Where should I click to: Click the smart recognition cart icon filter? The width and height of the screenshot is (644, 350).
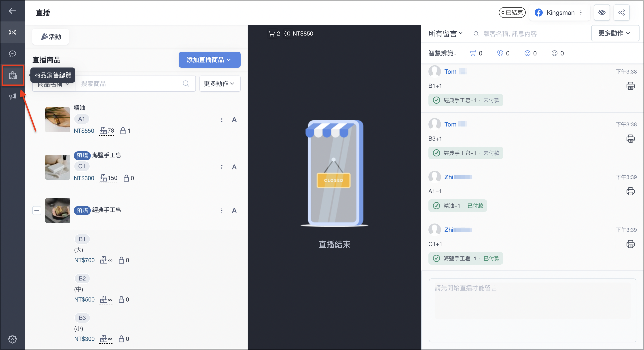point(473,53)
